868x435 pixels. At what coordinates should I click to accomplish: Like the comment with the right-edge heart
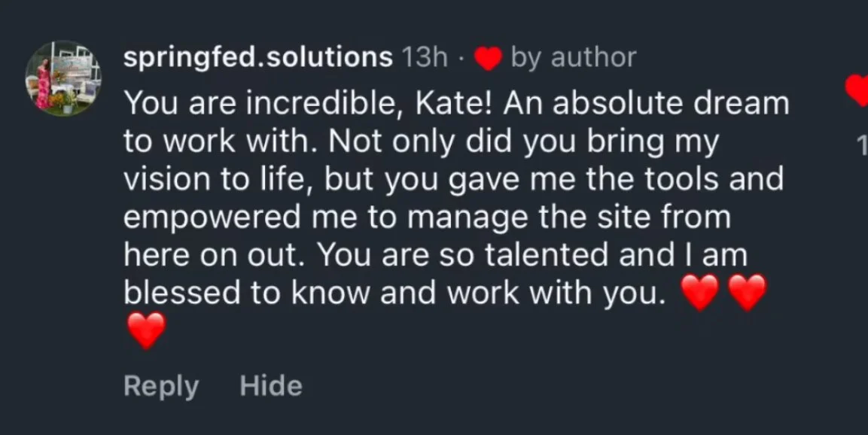pos(858,90)
